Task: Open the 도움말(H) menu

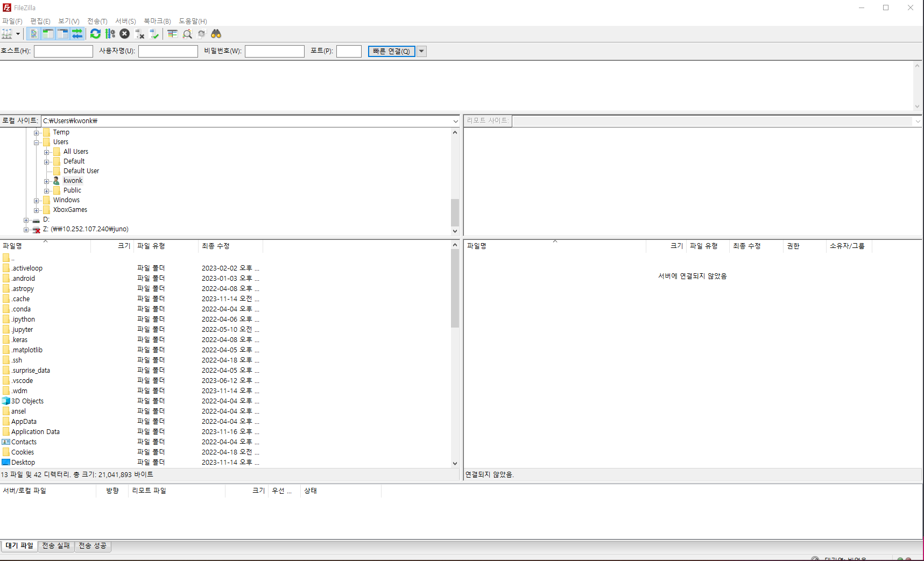Action: 193,21
